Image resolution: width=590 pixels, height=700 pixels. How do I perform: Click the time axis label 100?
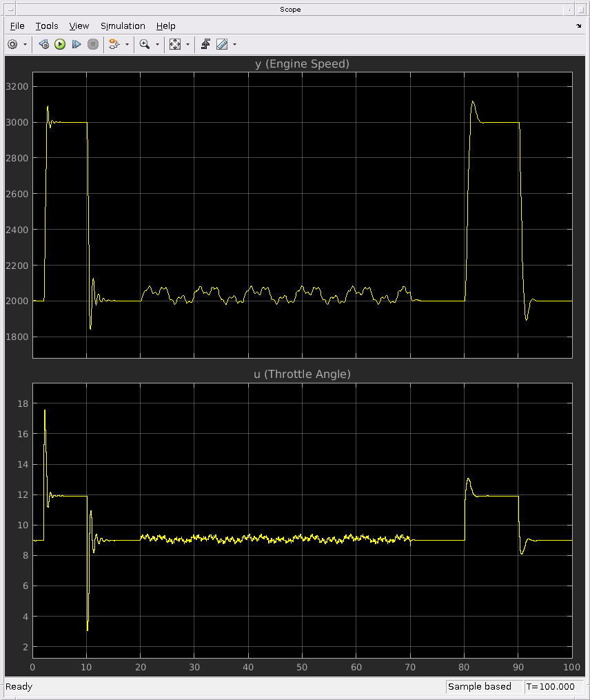point(571,667)
